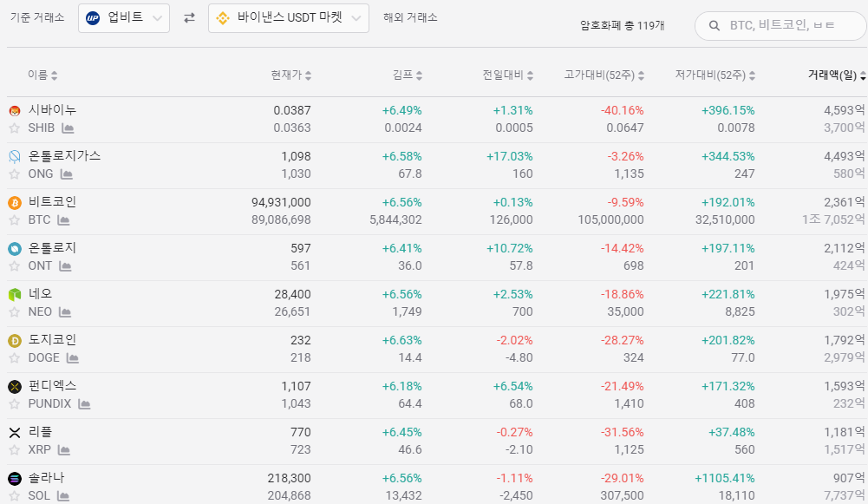Star the ONT coin as favorite
The image size is (868, 504).
(x=14, y=266)
